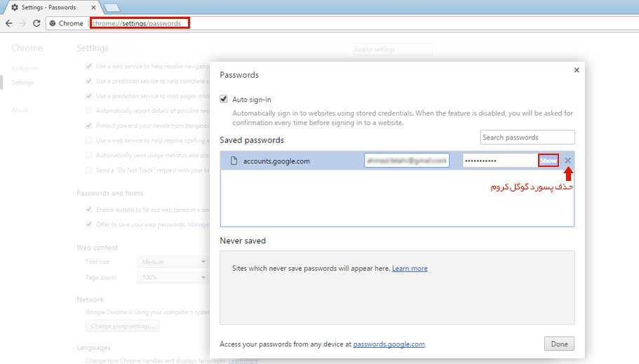The height and width of the screenshot is (364, 639).
Task: Reload the page with the refresh icon
Action: [x=36, y=23]
